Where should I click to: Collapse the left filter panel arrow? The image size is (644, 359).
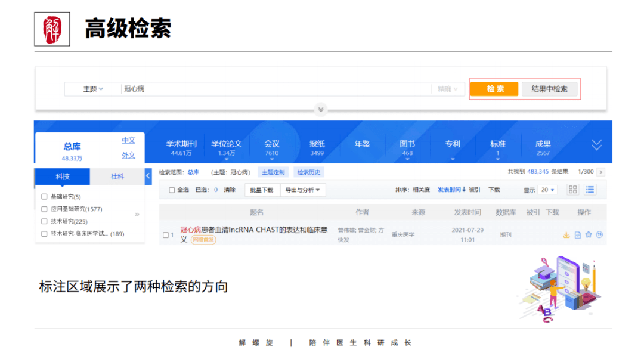[148, 176]
